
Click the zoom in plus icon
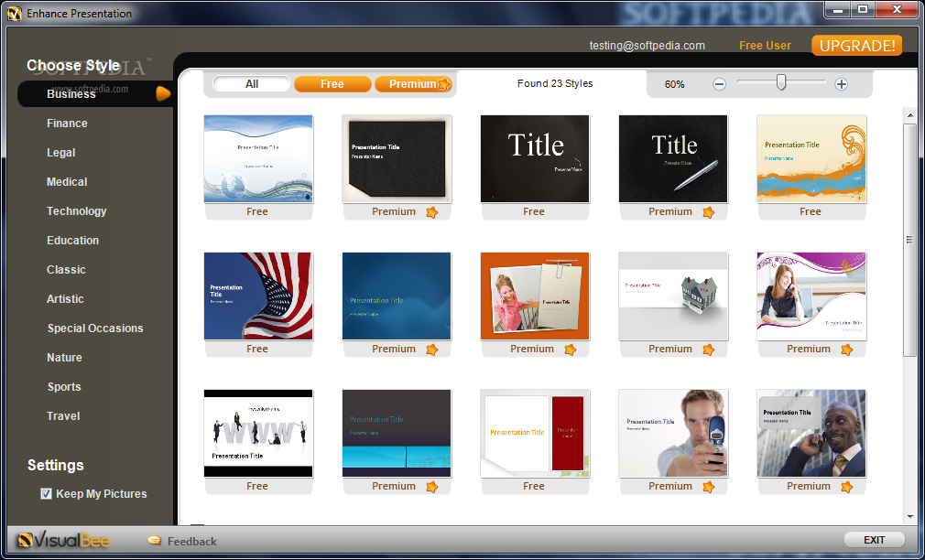click(842, 84)
